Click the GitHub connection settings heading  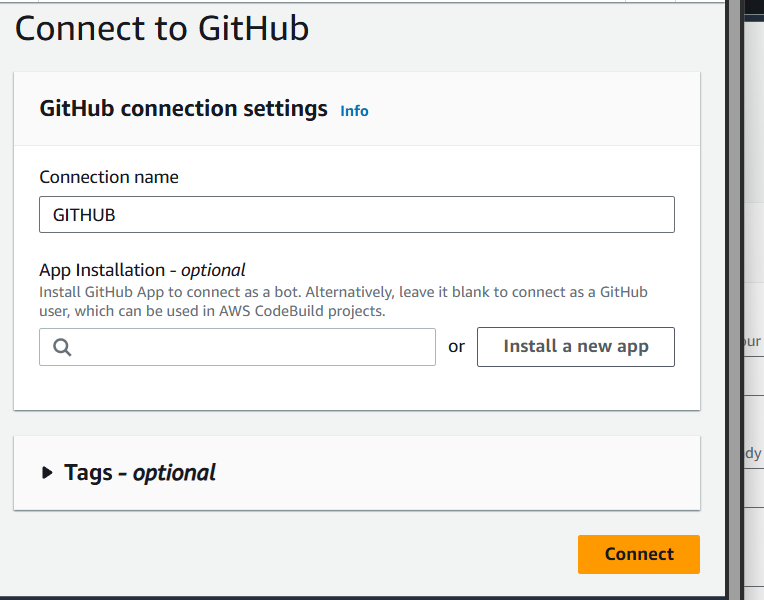(x=183, y=109)
